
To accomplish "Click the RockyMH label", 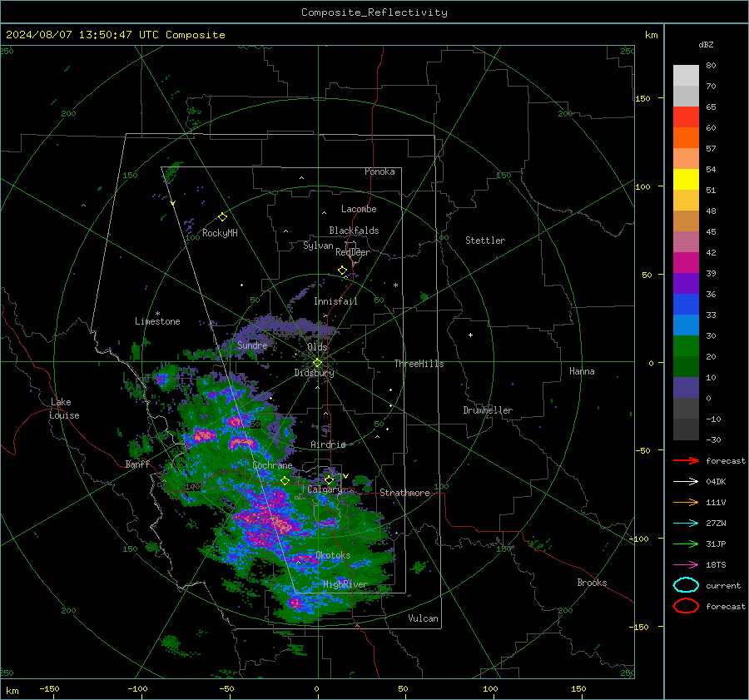I will pos(220,233).
